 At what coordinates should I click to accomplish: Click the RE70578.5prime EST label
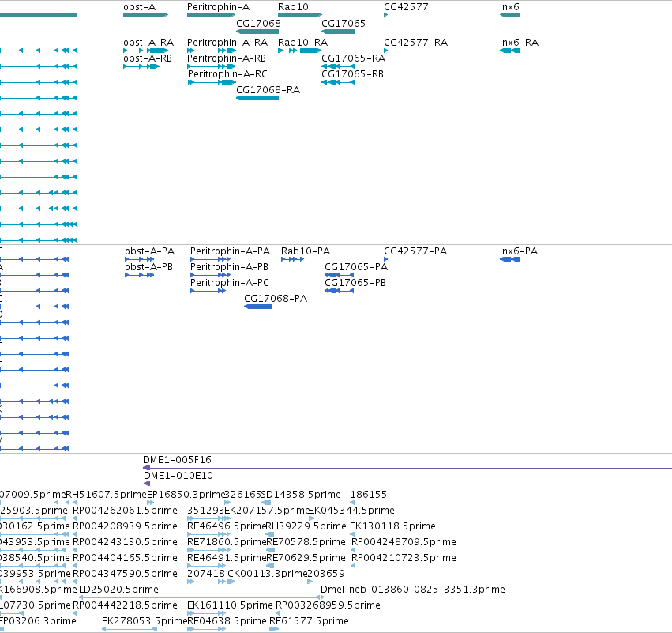tap(306, 542)
